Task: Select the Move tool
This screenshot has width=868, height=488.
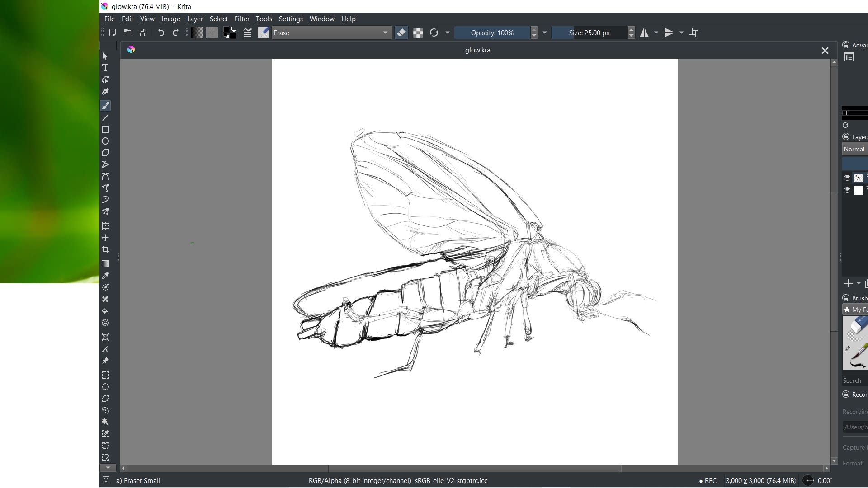Action: [x=105, y=238]
